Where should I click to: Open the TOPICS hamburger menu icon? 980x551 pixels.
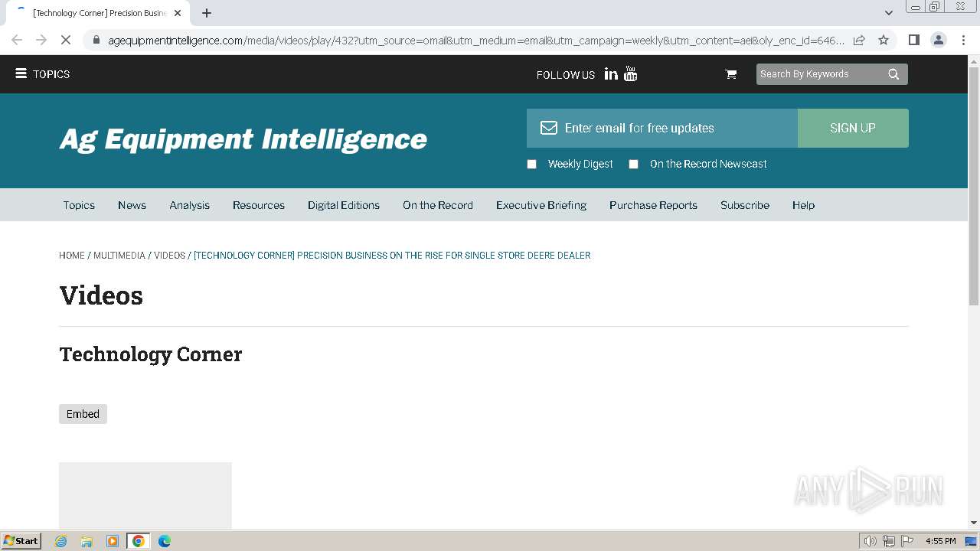pyautogui.click(x=21, y=74)
